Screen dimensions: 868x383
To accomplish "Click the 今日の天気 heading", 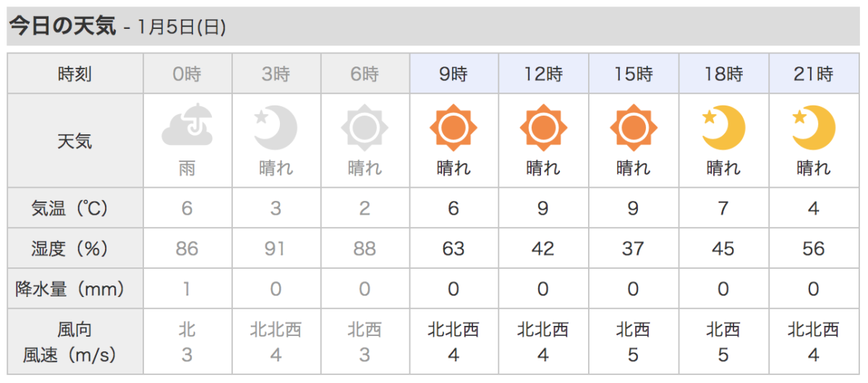I will 62,27.
